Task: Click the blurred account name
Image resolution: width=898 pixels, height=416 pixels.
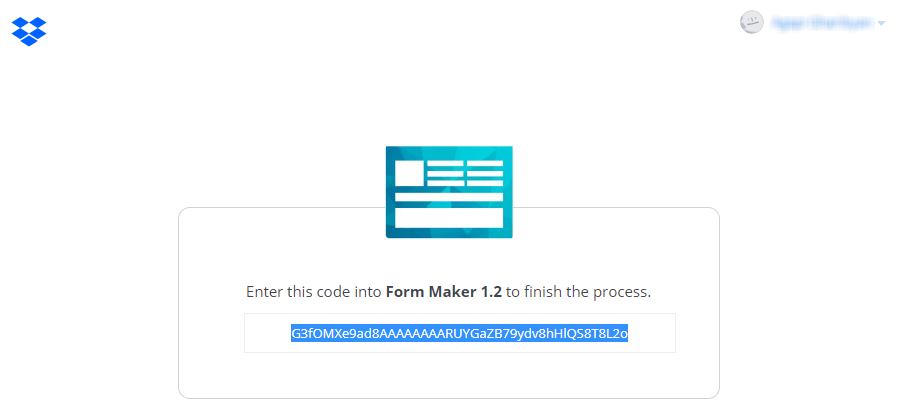Action: click(822, 23)
